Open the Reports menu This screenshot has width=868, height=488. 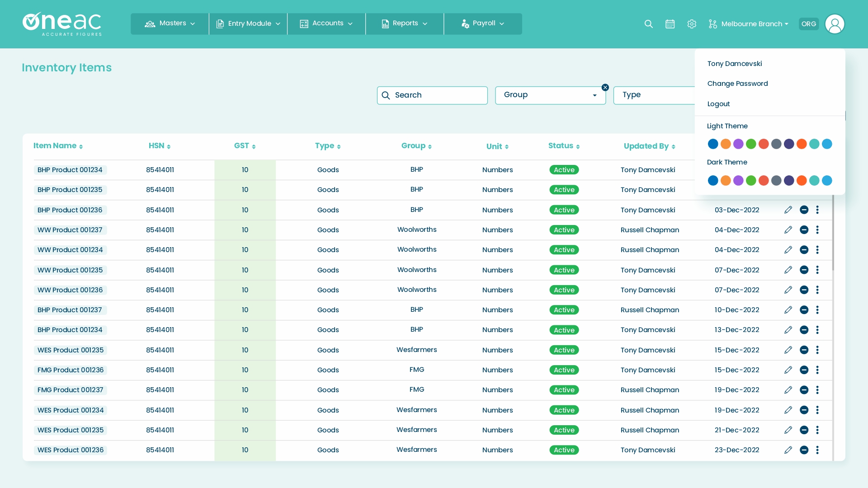point(404,23)
